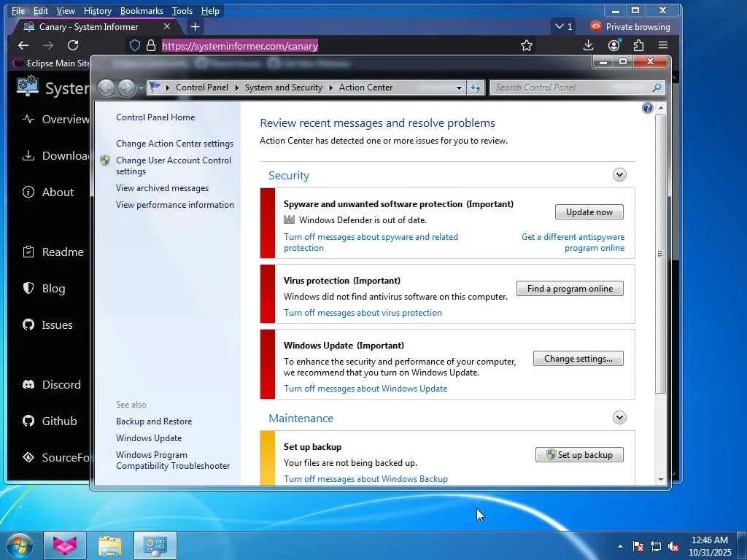Open Discord in System Informer sidebar
Screen dimensions: 747x560
pyautogui.click(x=52, y=384)
